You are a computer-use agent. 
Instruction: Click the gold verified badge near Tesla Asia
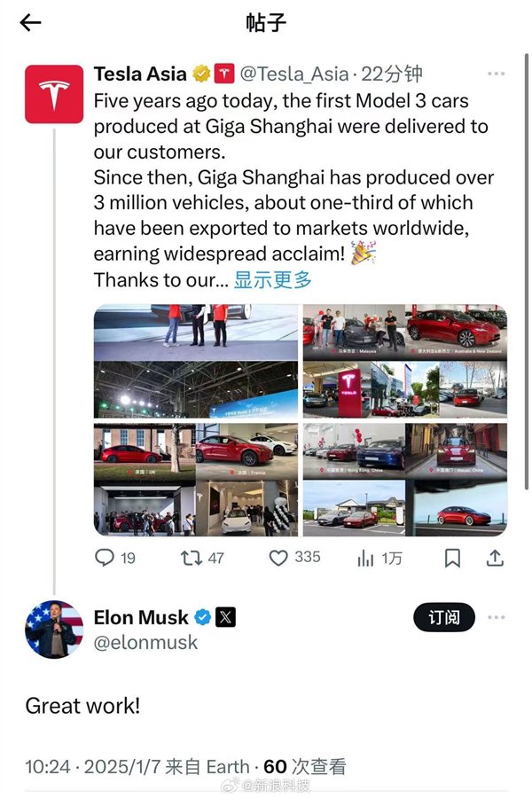pyautogui.click(x=201, y=74)
